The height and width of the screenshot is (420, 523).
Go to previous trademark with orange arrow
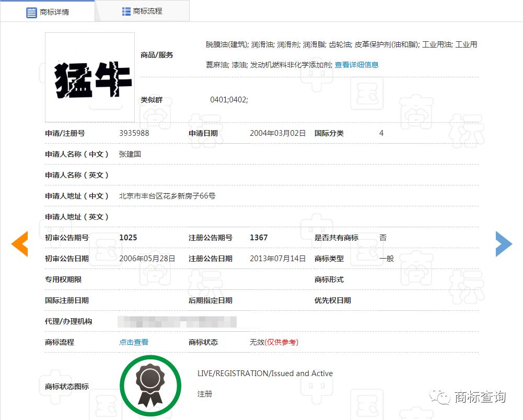point(20,244)
